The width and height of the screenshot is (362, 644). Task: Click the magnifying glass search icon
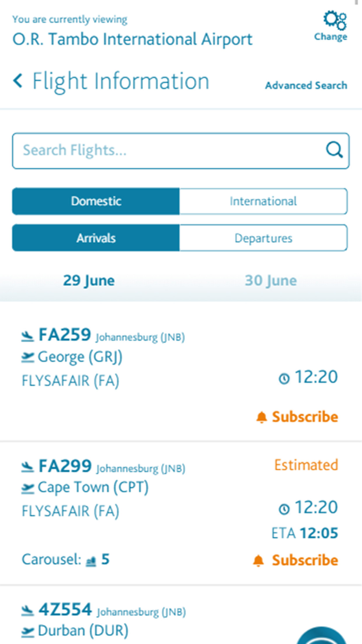pos(335,150)
